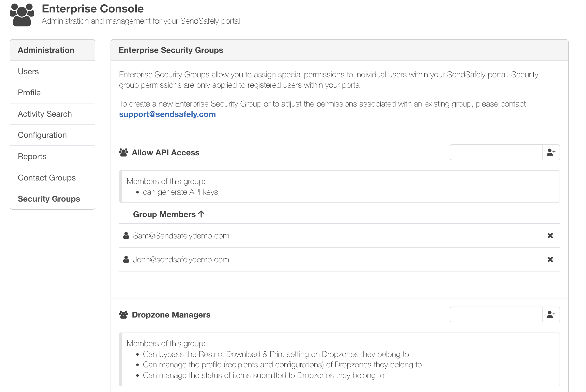Click the add-user icon for Dropzone Managers
Screen dimensions: 586x392
(x=551, y=314)
